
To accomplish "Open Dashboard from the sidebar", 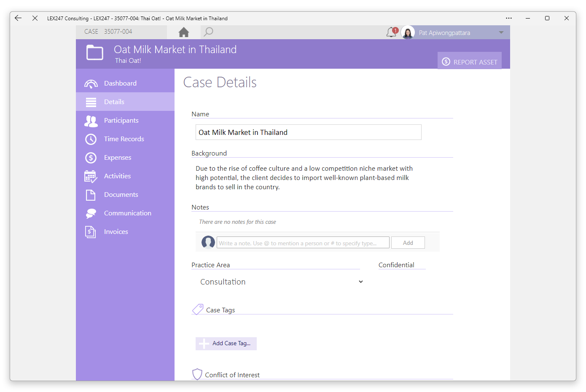I will [125, 83].
